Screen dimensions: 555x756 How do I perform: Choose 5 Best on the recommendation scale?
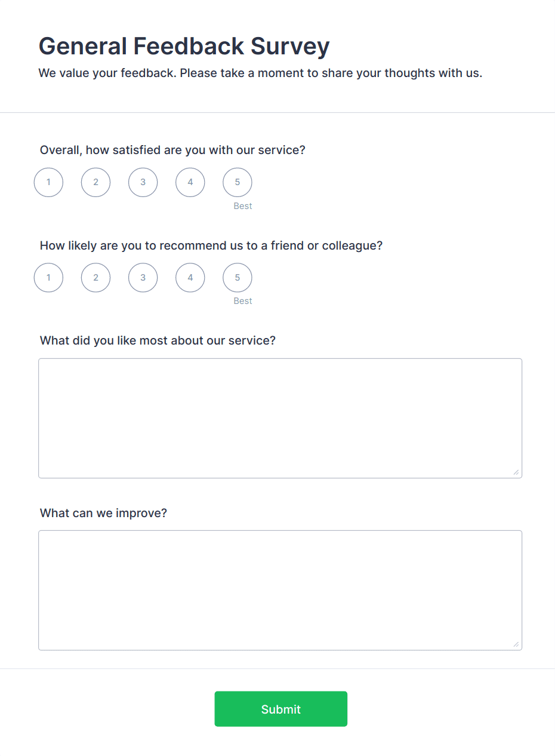237,277
